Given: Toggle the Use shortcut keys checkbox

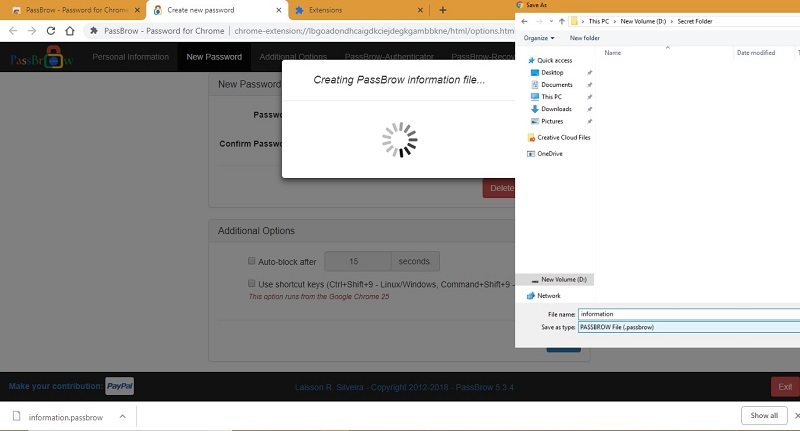Looking at the screenshot, I should point(252,283).
